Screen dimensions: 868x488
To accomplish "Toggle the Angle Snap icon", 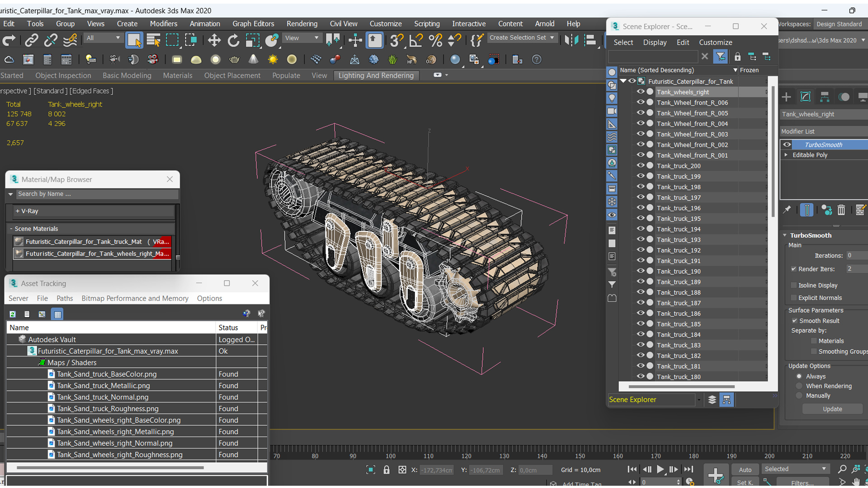I will [416, 40].
